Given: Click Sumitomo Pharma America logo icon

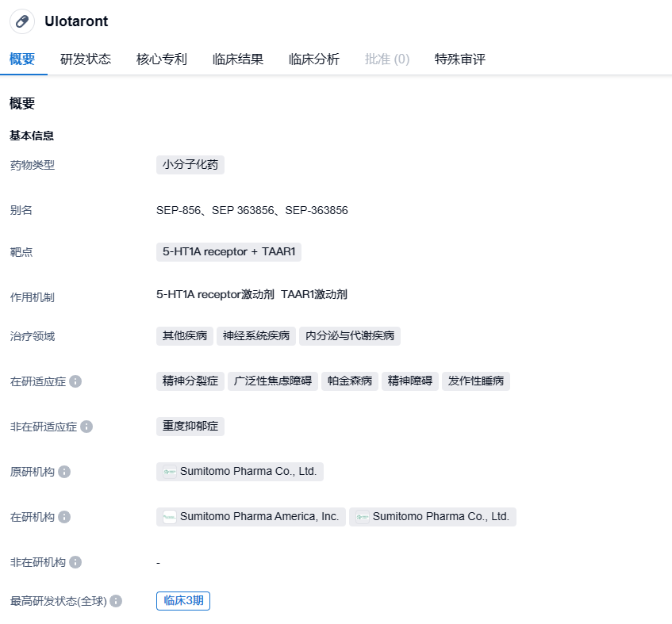Looking at the screenshot, I should click(x=169, y=517).
